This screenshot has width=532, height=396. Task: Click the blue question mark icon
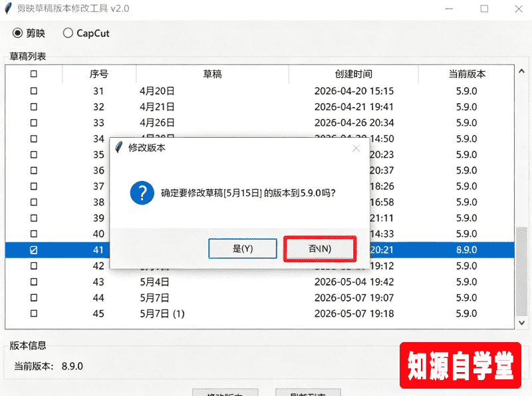[142, 192]
